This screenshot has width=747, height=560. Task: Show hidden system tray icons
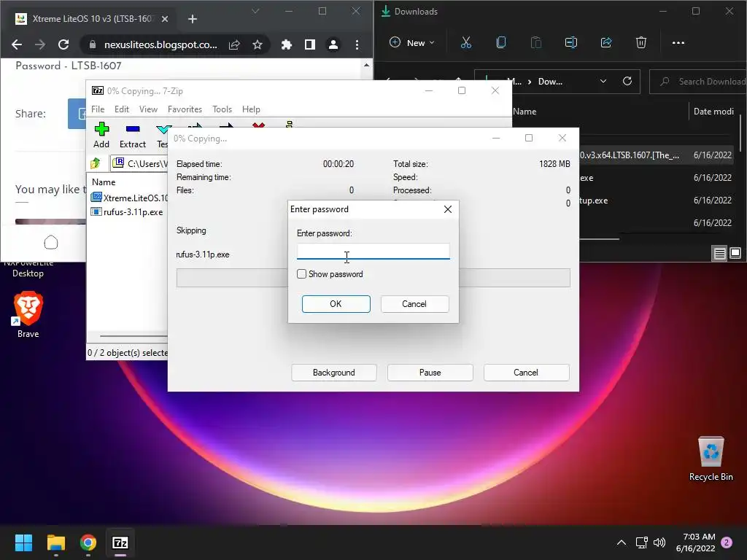coord(622,542)
